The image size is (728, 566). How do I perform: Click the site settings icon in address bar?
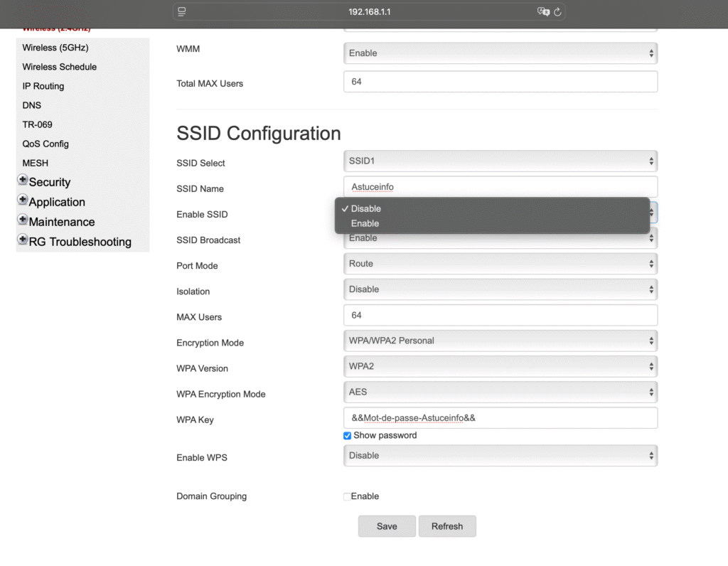181,11
